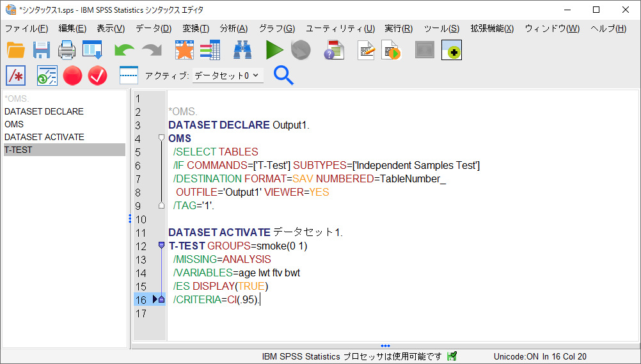
Task: Click the Go to Data star icon
Action: [x=184, y=51]
